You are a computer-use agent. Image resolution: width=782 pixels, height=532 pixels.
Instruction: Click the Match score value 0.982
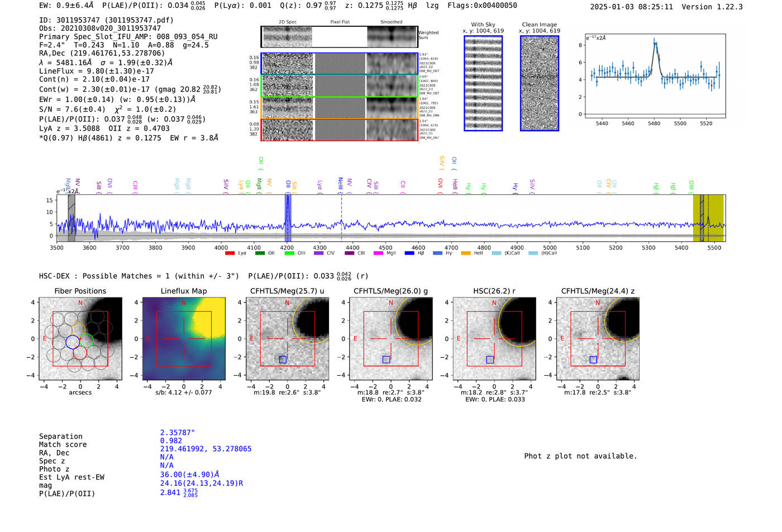(x=171, y=441)
